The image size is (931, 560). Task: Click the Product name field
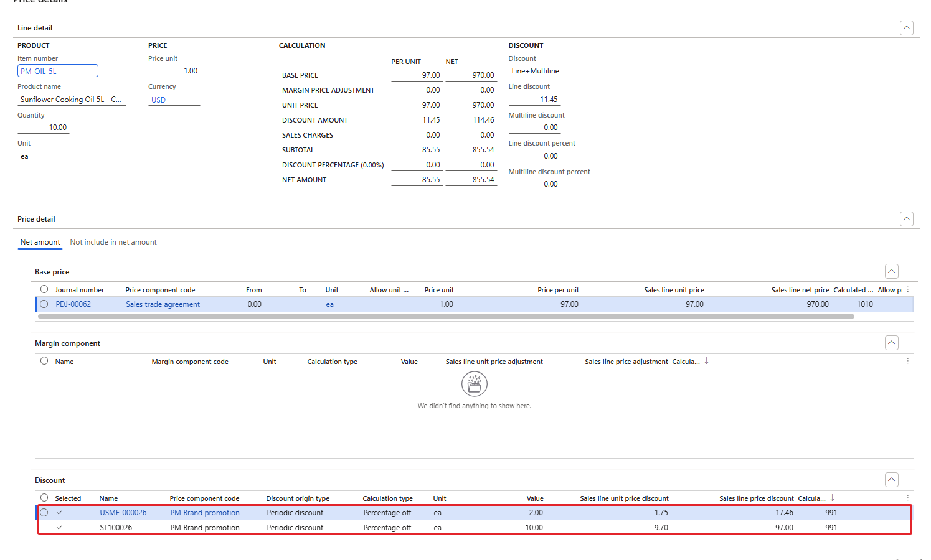pos(72,100)
